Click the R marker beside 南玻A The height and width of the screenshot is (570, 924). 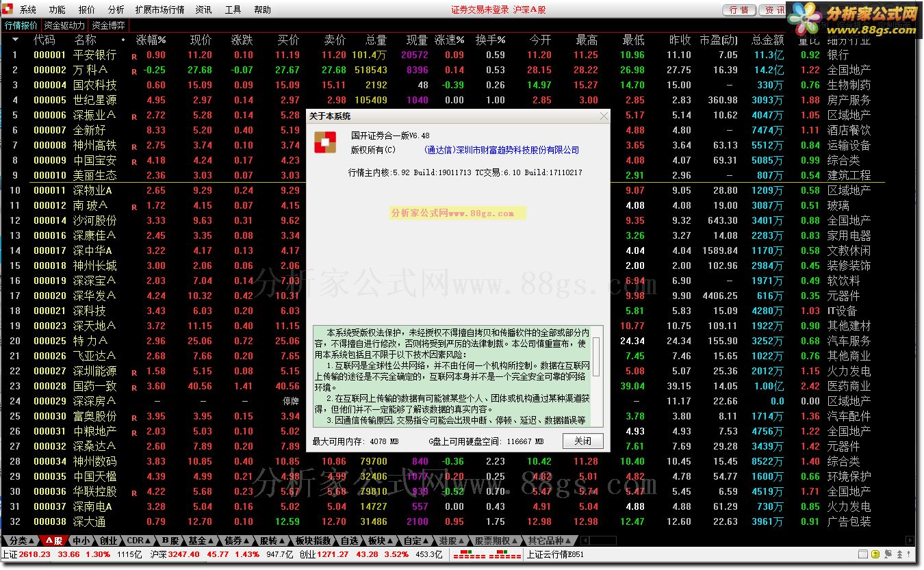[x=134, y=207]
